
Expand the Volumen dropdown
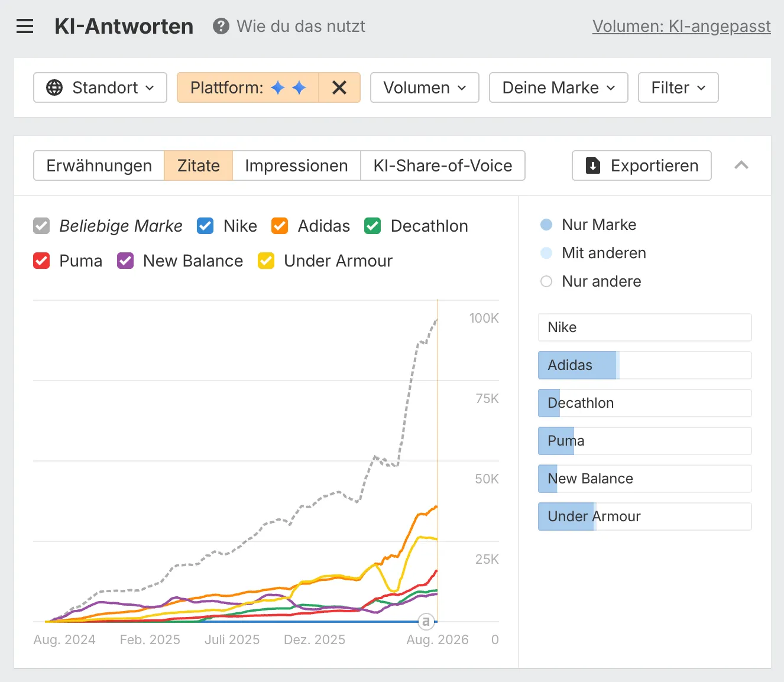pyautogui.click(x=425, y=87)
